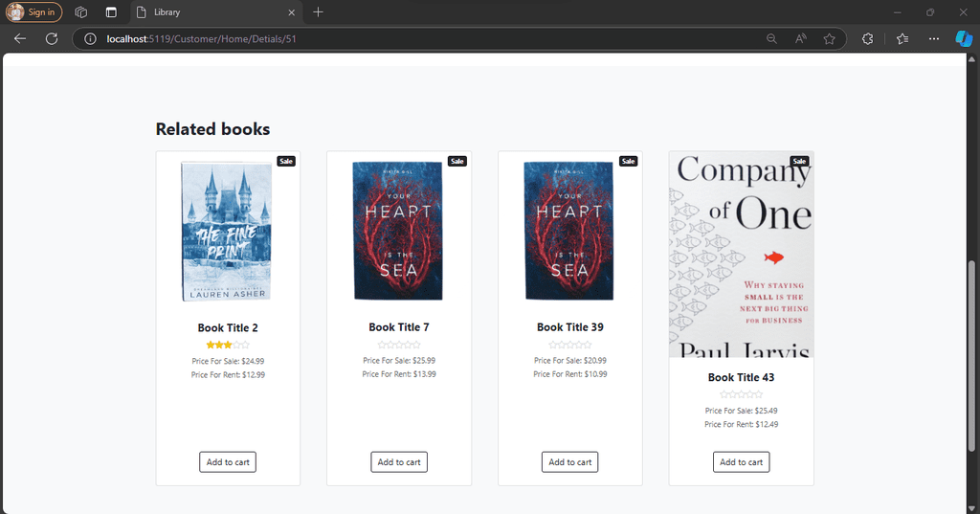Click the empty stars under Book Title 43
This screenshot has width=980, height=514.
tap(742, 394)
